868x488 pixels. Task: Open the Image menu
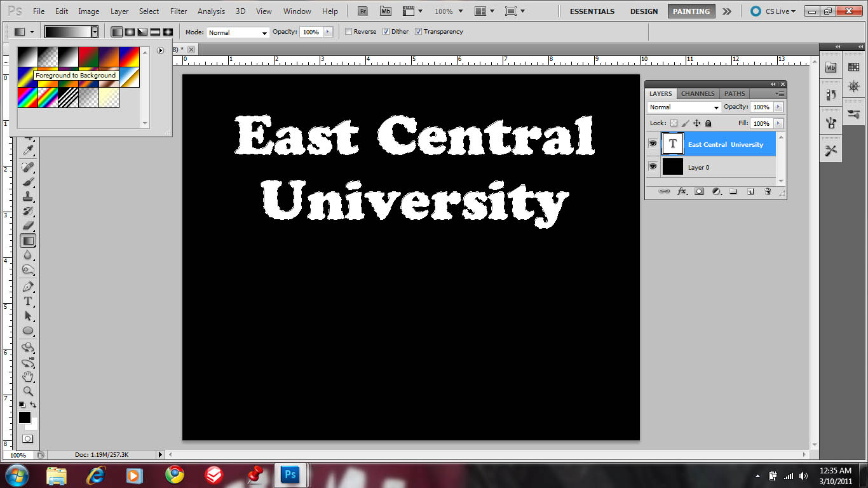(88, 11)
